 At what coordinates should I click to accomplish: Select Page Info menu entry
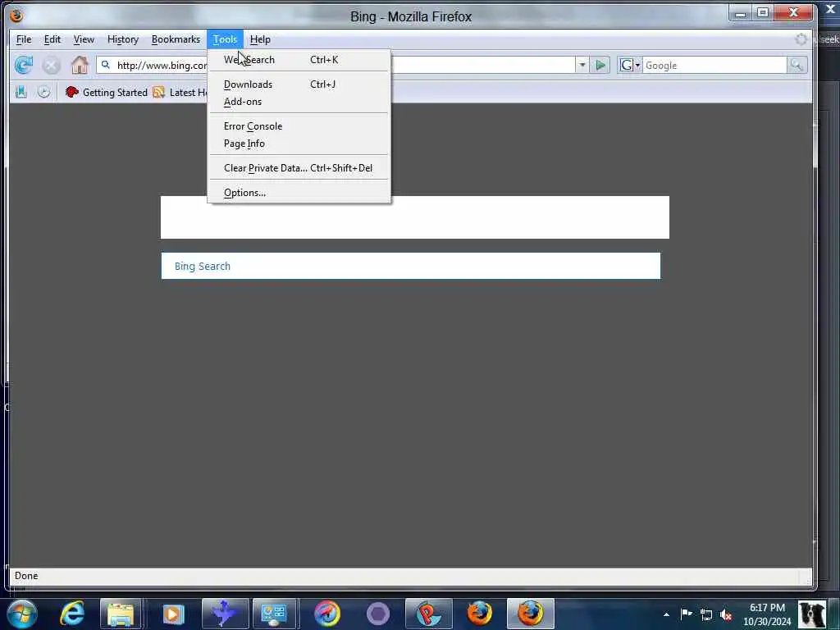[x=299, y=144]
